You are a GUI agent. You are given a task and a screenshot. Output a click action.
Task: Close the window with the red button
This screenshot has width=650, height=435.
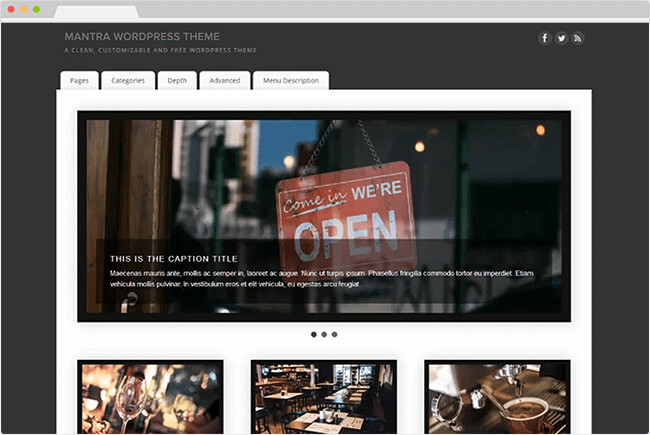pyautogui.click(x=10, y=9)
